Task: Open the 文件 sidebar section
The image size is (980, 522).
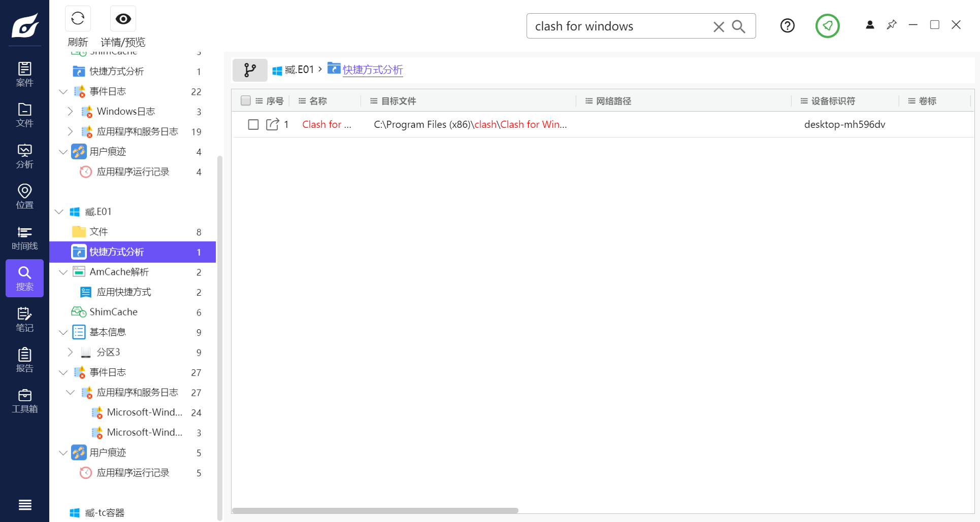Action: coord(24,115)
